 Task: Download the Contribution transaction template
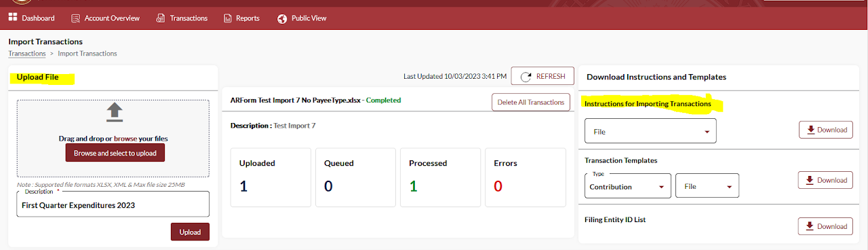click(x=825, y=180)
